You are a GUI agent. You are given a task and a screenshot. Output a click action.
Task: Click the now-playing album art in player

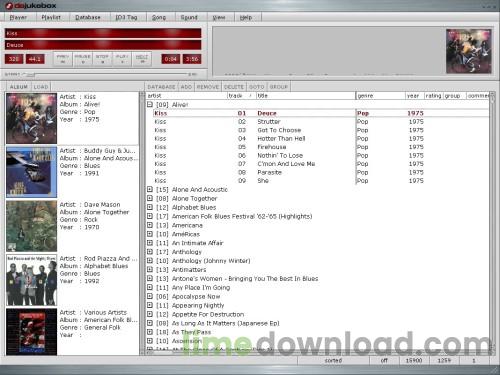click(x=469, y=51)
